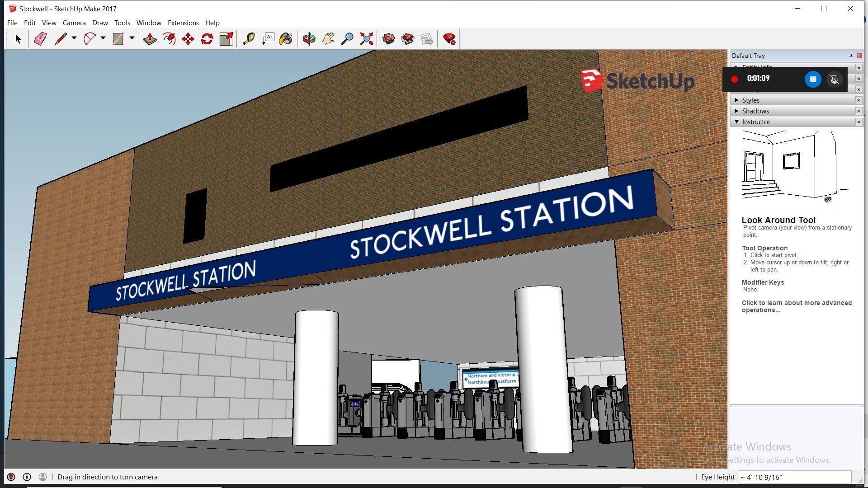
Task: Expand the Shadows panel
Action: point(755,111)
